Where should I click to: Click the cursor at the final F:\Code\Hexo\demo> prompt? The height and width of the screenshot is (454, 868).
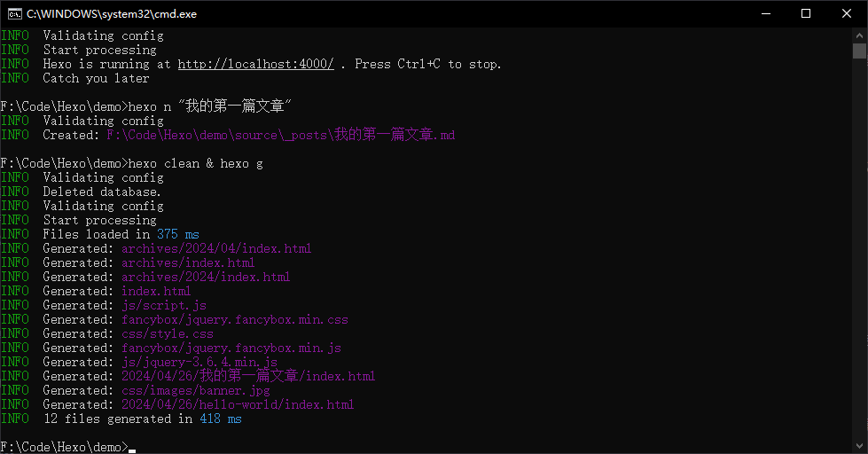pos(132,447)
